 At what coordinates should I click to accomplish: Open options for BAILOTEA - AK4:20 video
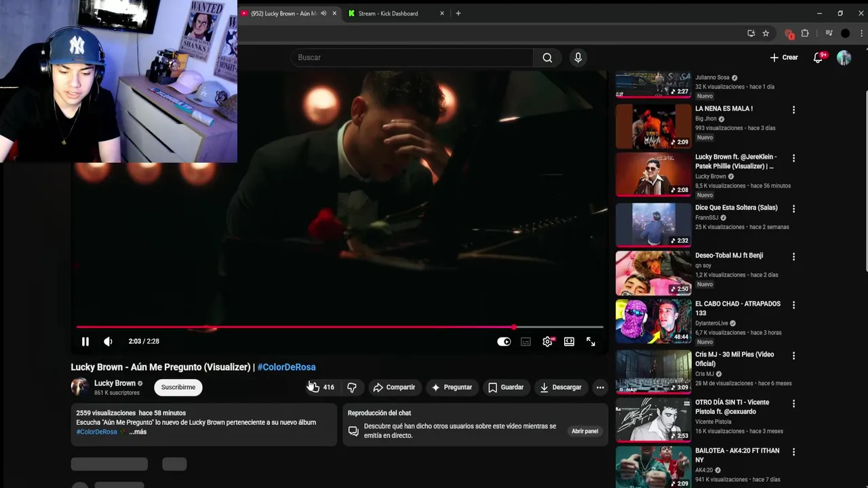coord(793,452)
